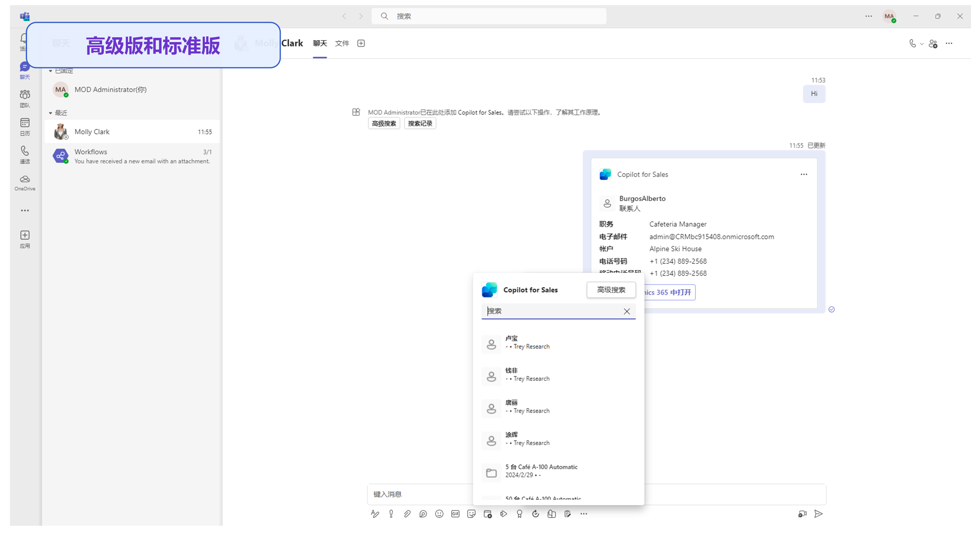This screenshot has width=980, height=560.
Task: Collapse the 已固定 pinned section
Action: point(50,71)
